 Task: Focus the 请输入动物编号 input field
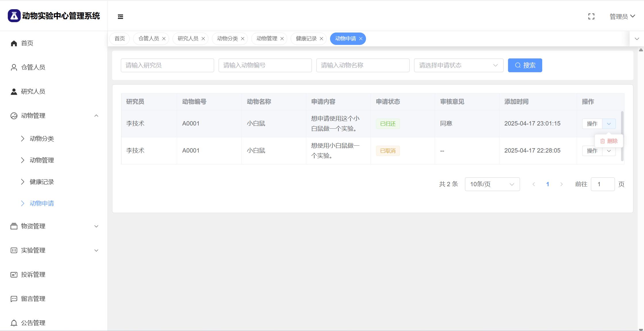pos(265,65)
